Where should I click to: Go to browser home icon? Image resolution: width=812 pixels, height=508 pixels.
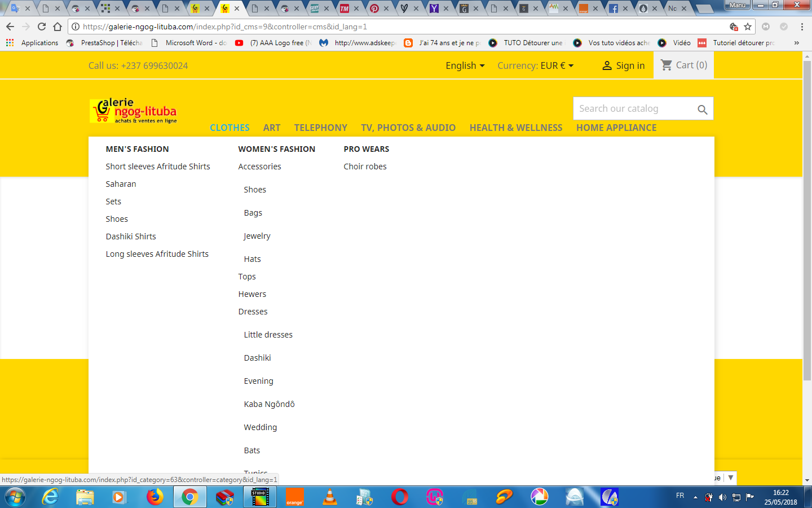click(x=58, y=27)
